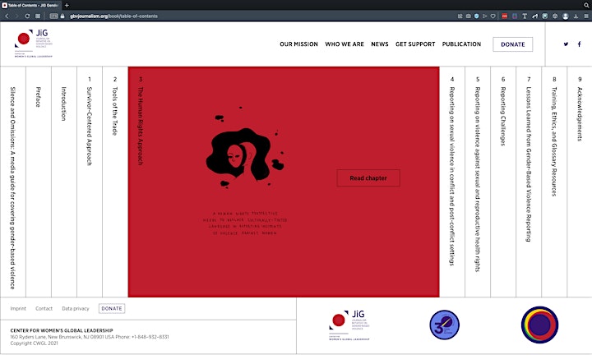Click the search tabs magnifier icon

click(x=586, y=5)
